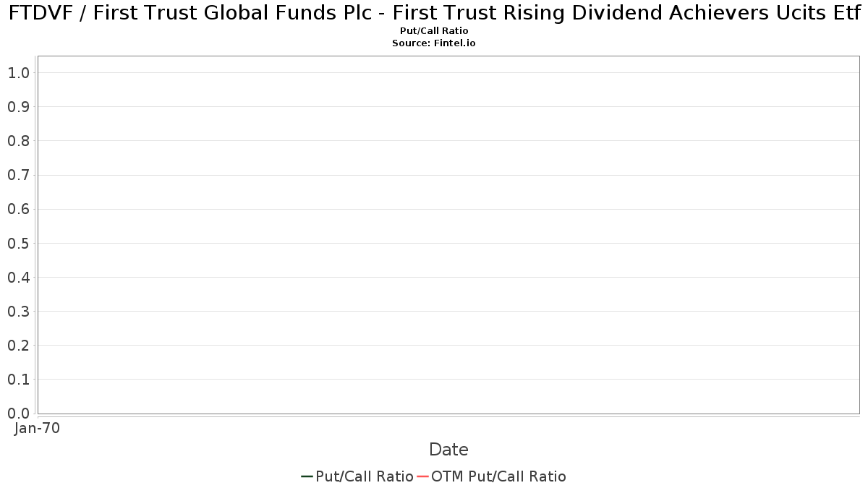Click the 0.7 y-axis label
The width and height of the screenshot is (868, 488).
click(x=18, y=175)
